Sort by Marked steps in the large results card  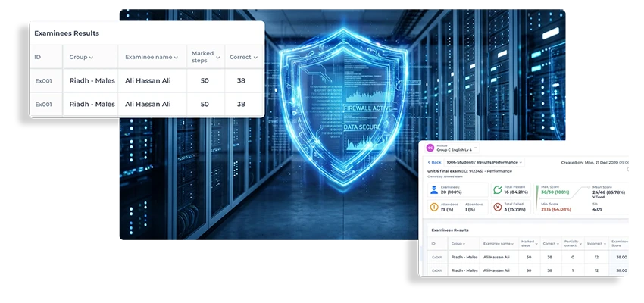(x=206, y=57)
